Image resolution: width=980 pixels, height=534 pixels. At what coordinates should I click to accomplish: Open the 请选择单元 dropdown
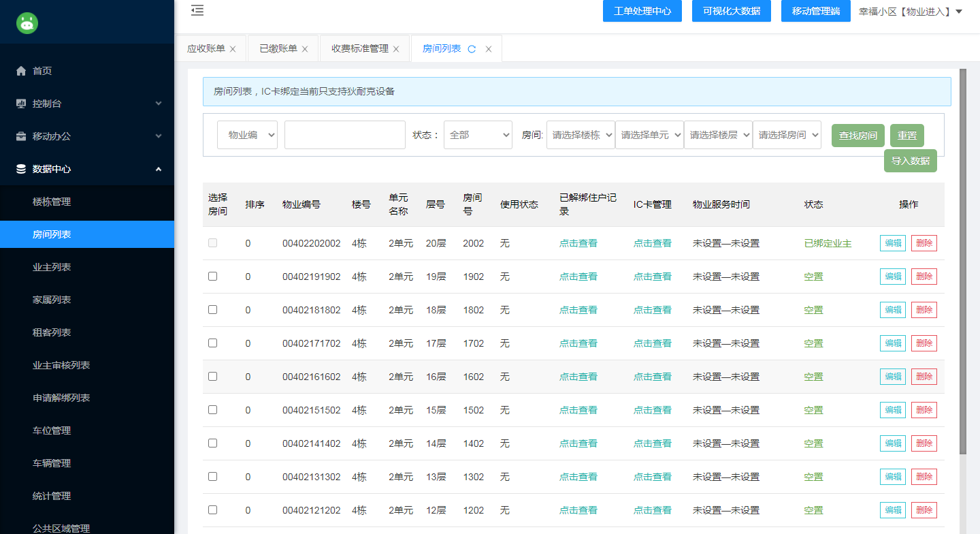649,135
